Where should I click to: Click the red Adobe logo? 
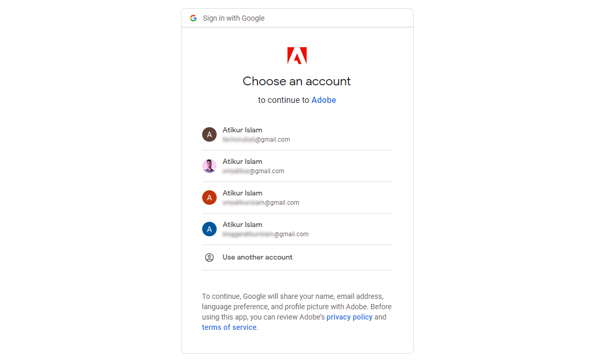tap(297, 54)
